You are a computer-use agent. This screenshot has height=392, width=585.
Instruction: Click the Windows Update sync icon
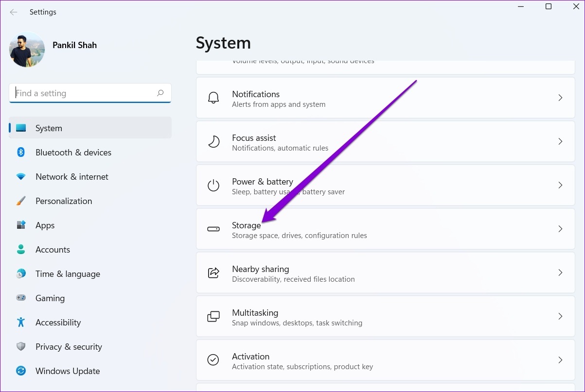pos(21,371)
